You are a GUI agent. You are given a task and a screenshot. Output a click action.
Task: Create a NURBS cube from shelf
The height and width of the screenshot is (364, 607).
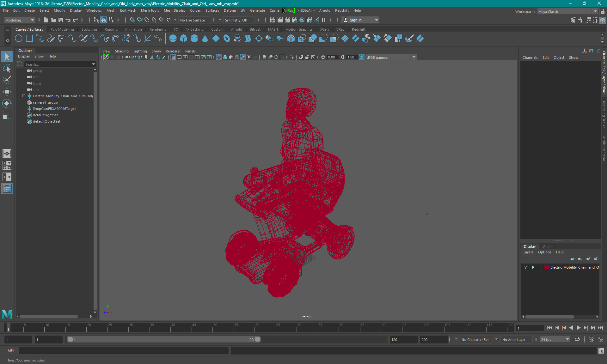point(184,39)
